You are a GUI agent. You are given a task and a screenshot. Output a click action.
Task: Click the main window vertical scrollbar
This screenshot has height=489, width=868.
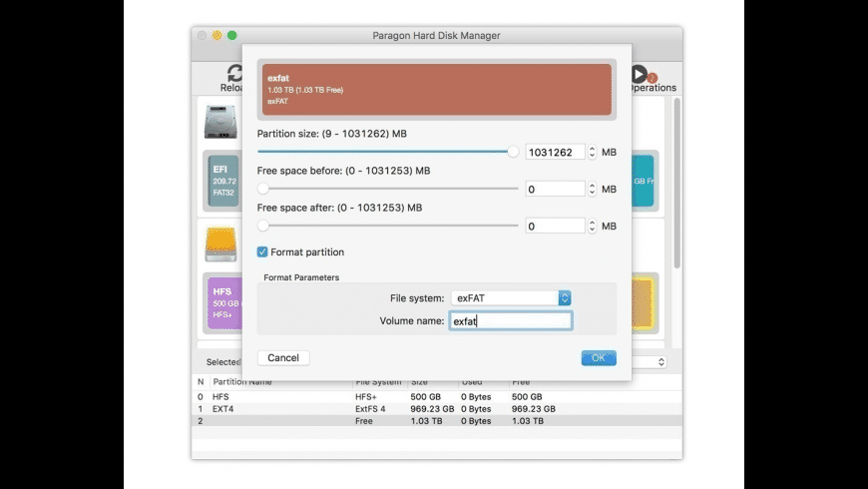coord(677,183)
